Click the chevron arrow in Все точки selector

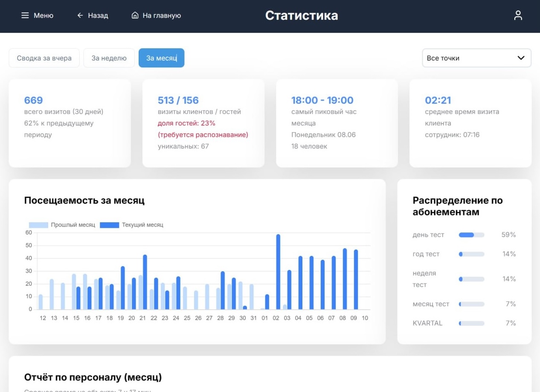pyautogui.click(x=521, y=58)
